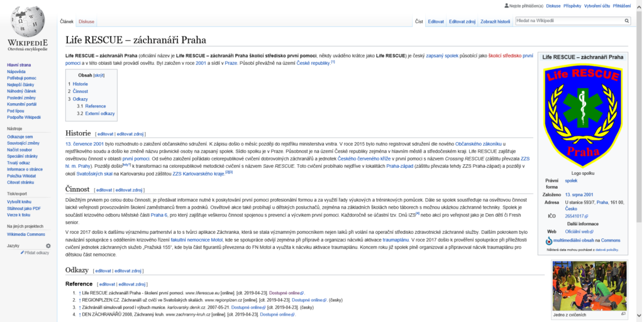644x322 pixels.
Task: Open the IČO 26541017 external link
Action: (x=576, y=216)
